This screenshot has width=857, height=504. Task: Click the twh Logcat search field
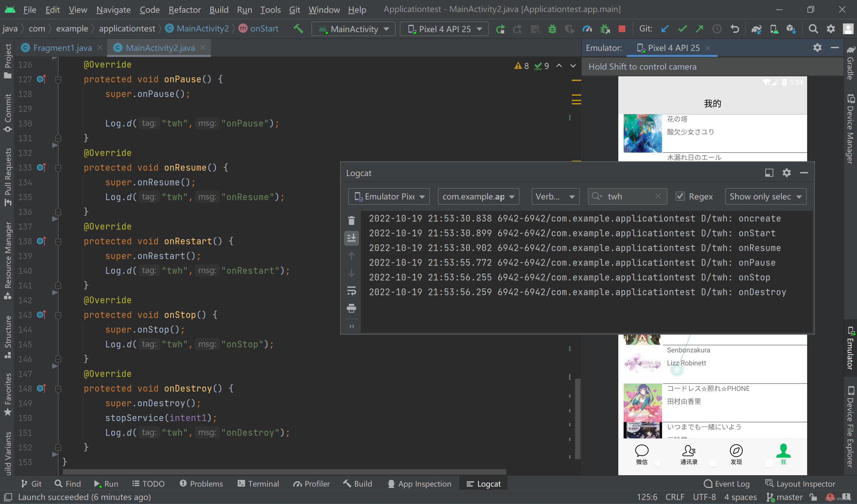tap(627, 196)
